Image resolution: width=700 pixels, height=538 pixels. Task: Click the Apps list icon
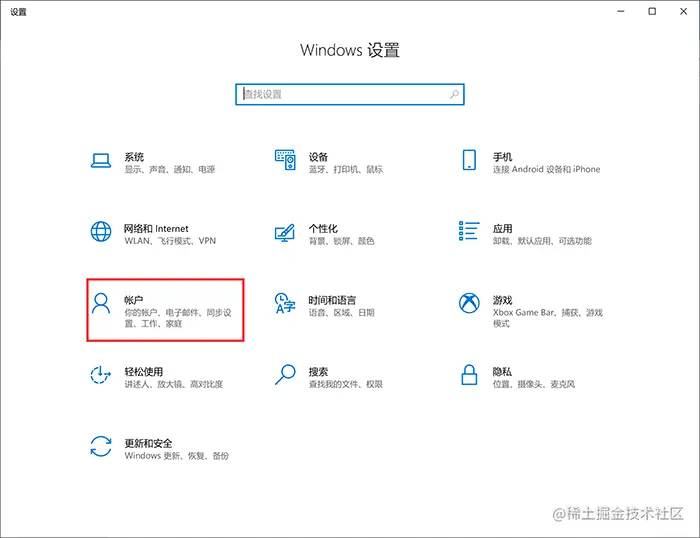coord(469,231)
